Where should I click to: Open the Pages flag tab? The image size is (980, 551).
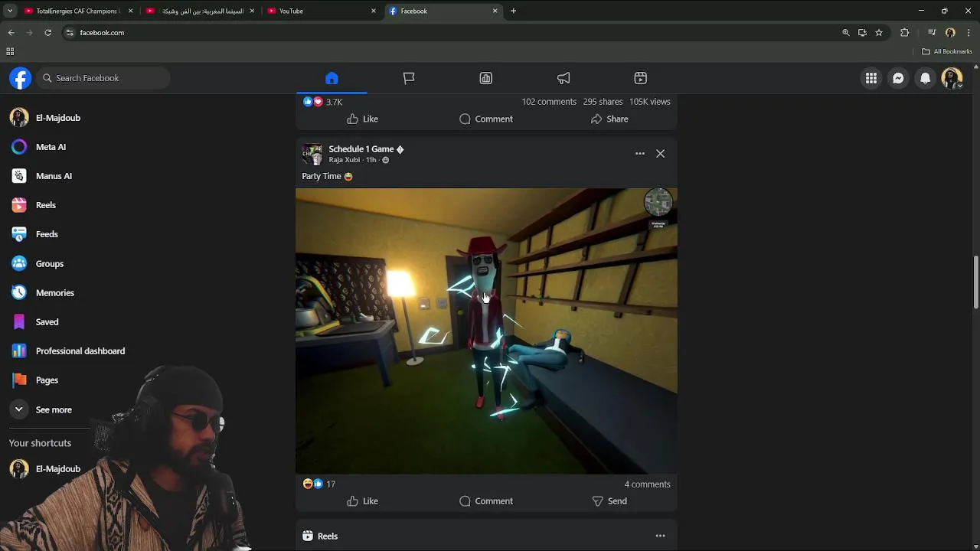click(409, 78)
